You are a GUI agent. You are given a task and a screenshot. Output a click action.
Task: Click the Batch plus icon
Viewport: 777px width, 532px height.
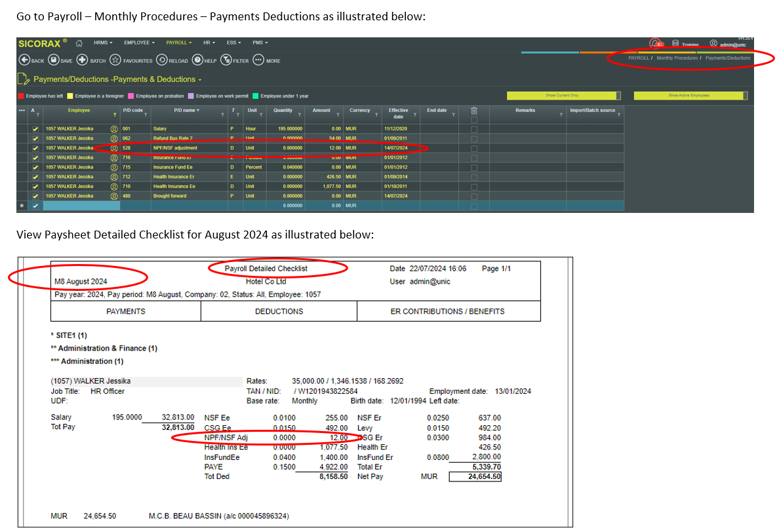pos(83,60)
